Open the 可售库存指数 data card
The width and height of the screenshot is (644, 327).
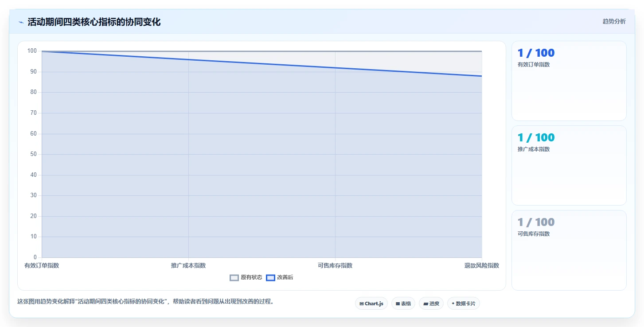point(569,250)
